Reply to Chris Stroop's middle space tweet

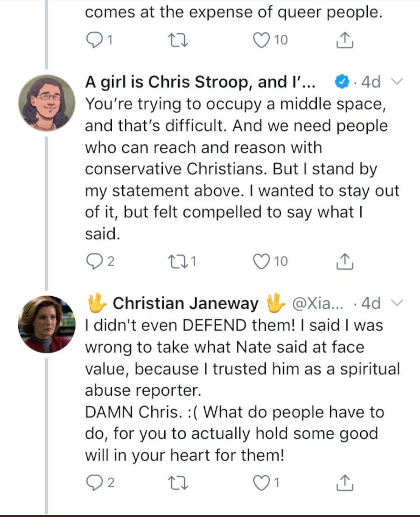pyautogui.click(x=94, y=262)
